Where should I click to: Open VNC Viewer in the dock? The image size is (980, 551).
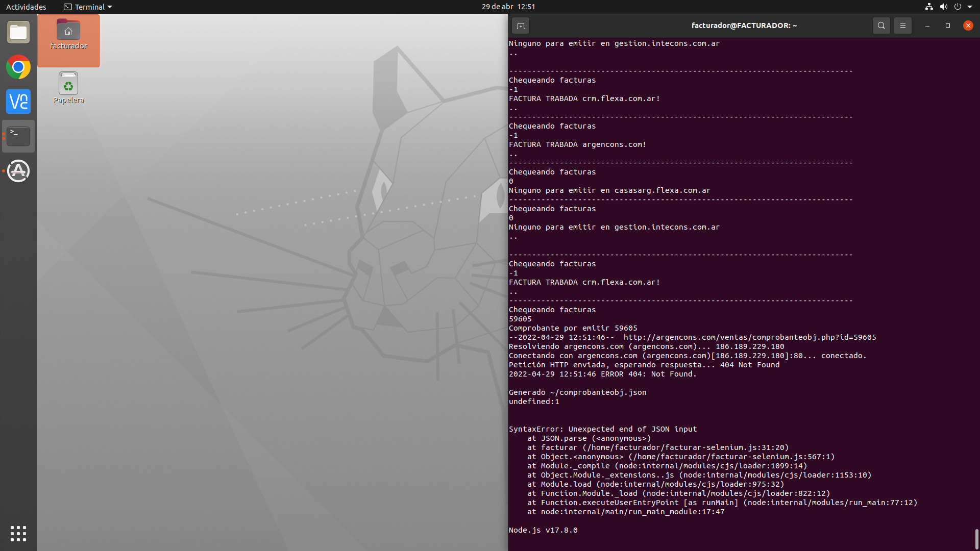point(18,102)
